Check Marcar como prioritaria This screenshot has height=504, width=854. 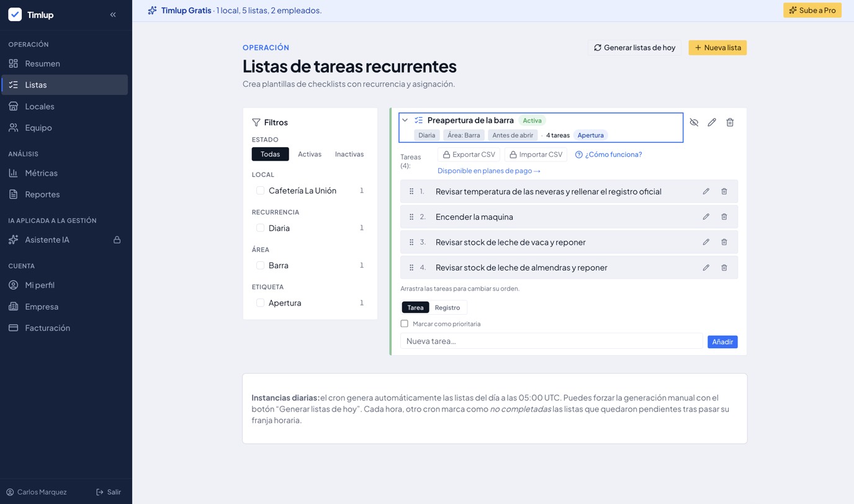[x=405, y=323]
